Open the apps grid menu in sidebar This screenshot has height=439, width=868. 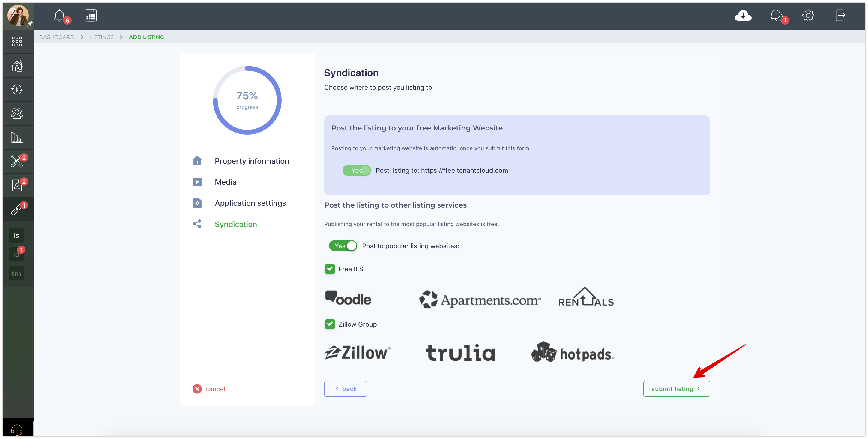click(x=17, y=41)
